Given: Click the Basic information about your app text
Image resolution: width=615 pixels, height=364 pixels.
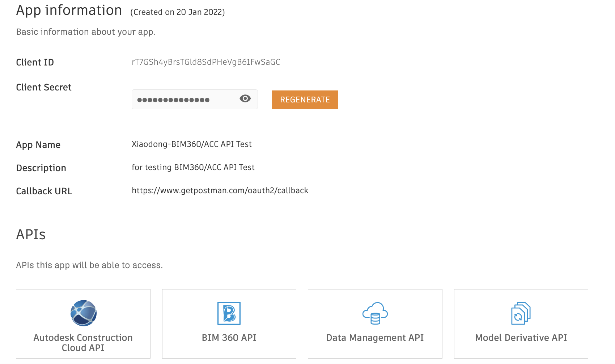Looking at the screenshot, I should click(86, 32).
